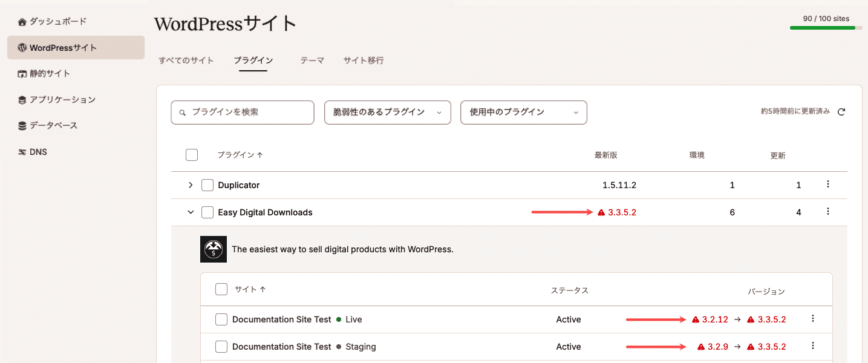The image size is (868, 363).
Task: Check the Duplicator plugin checkbox
Action: pos(207,185)
